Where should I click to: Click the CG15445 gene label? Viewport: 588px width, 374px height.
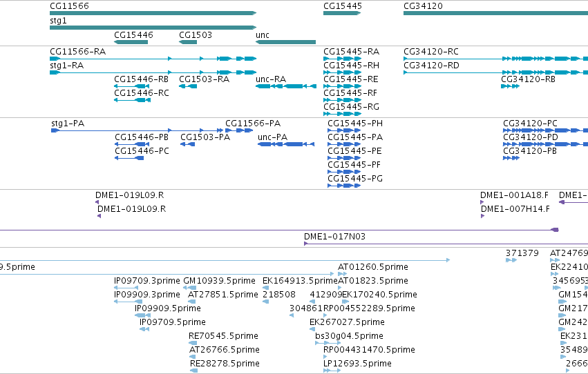point(343,6)
